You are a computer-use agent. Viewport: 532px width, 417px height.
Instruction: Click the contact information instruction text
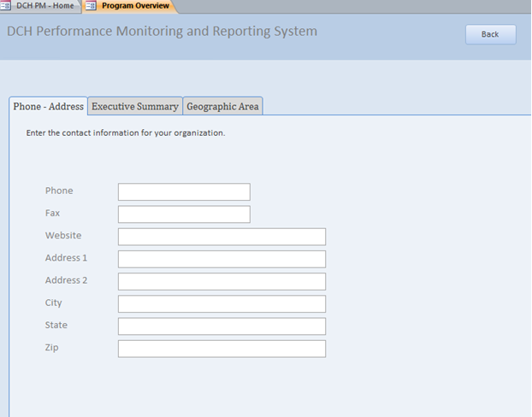(x=126, y=133)
